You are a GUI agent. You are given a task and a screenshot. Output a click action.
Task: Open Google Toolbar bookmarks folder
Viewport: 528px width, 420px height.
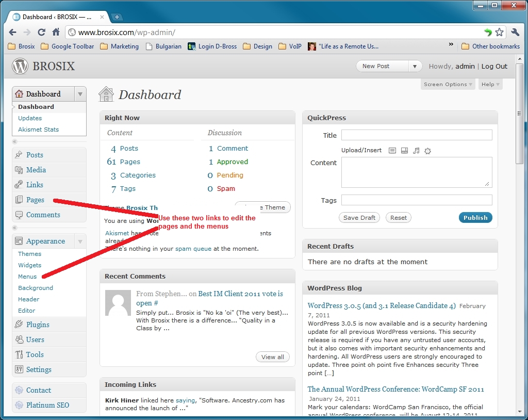point(68,46)
